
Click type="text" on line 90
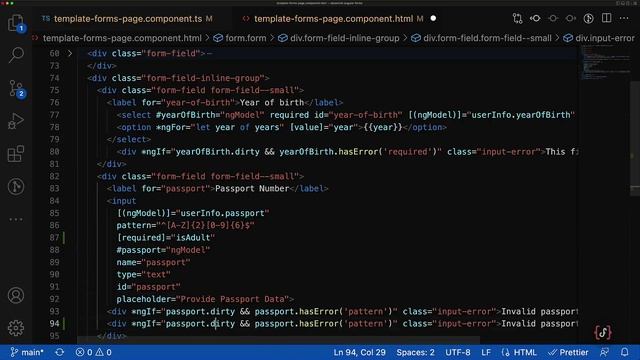click(144, 274)
